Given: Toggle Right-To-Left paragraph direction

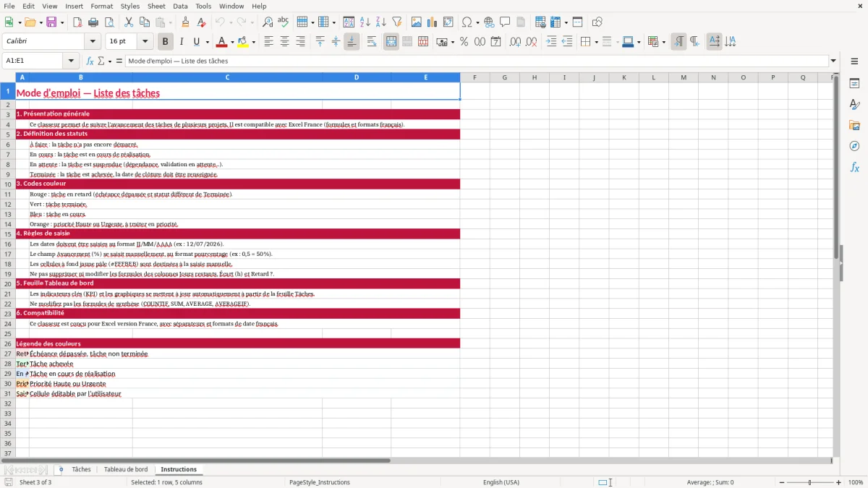Looking at the screenshot, I should (x=694, y=42).
